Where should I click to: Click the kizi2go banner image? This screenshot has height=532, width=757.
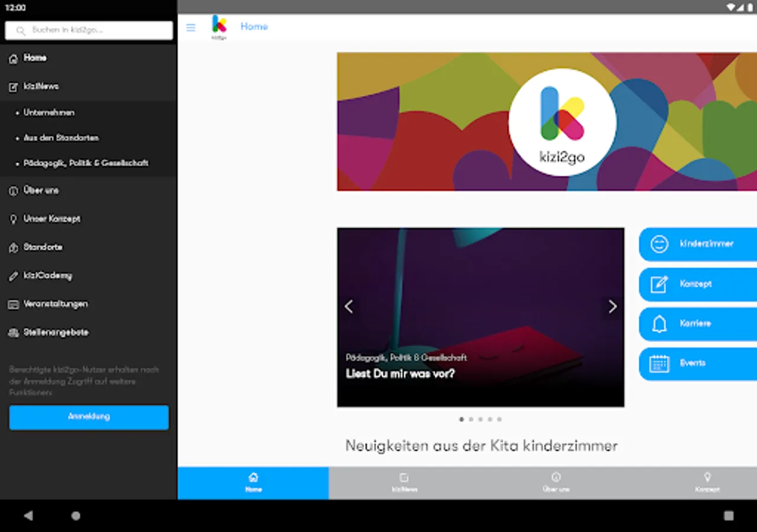point(547,122)
